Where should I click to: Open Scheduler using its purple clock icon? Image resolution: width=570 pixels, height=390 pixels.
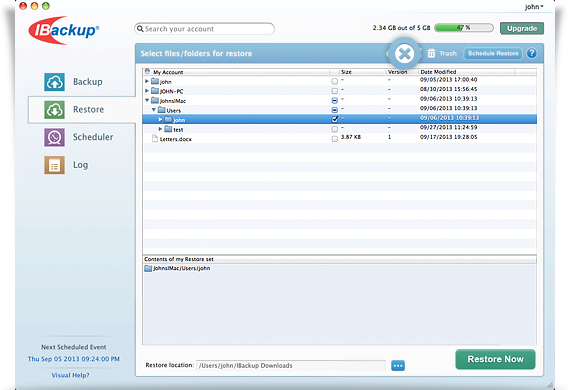[x=55, y=137]
